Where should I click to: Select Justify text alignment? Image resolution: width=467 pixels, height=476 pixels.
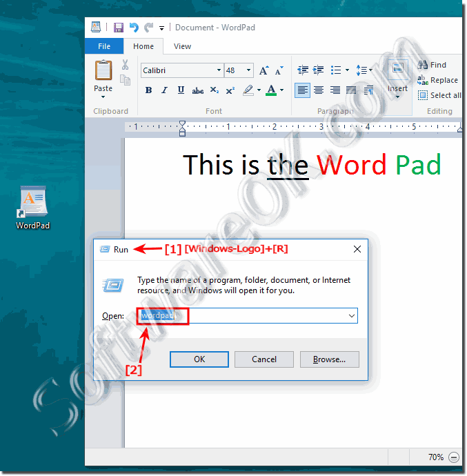pos(351,90)
